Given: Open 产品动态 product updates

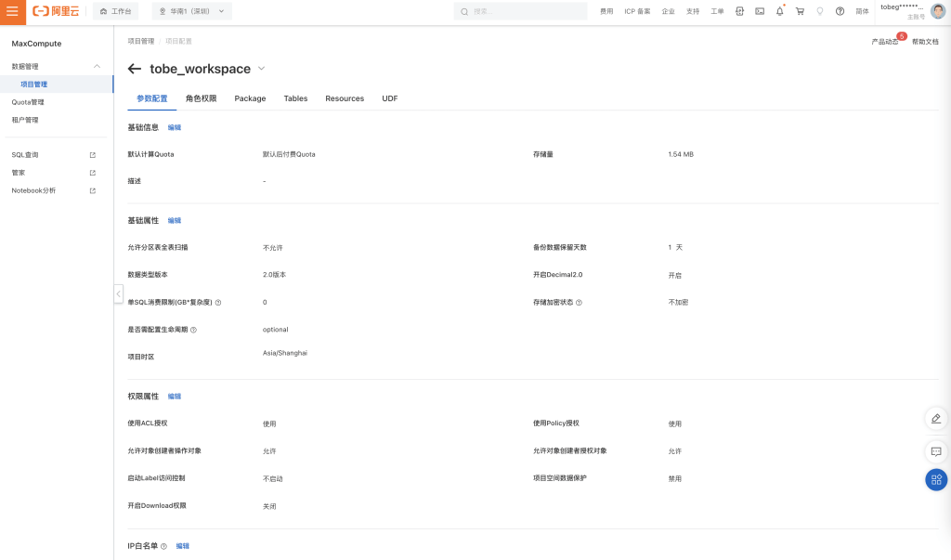Looking at the screenshot, I should point(885,41).
